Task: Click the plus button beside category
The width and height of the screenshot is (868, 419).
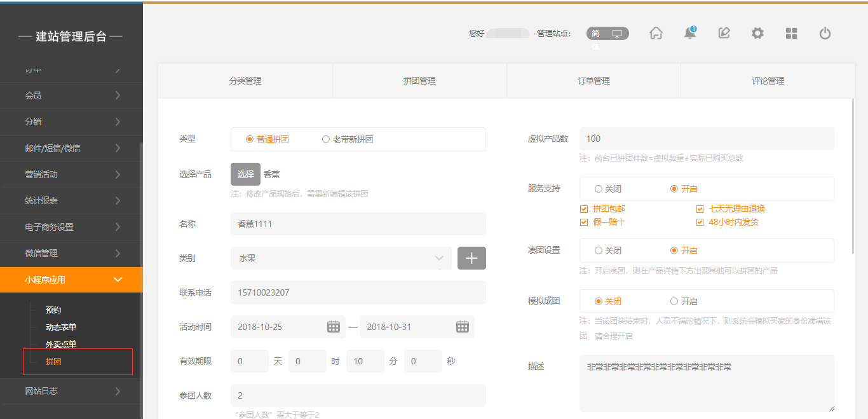Action: click(471, 258)
